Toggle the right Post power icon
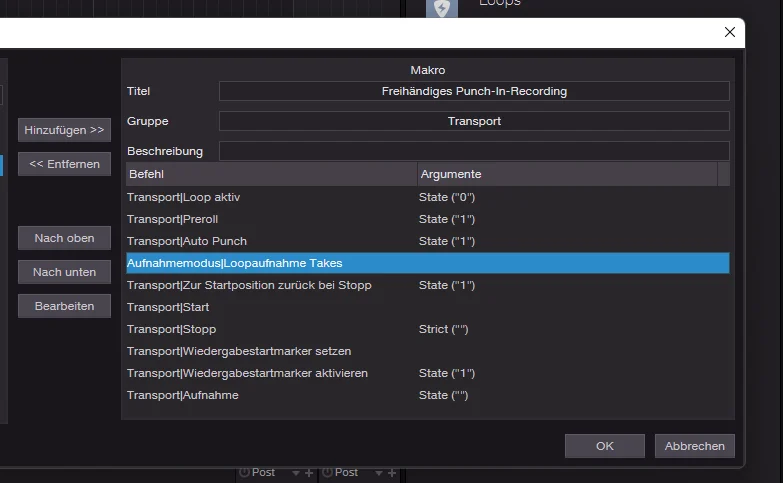 point(327,473)
